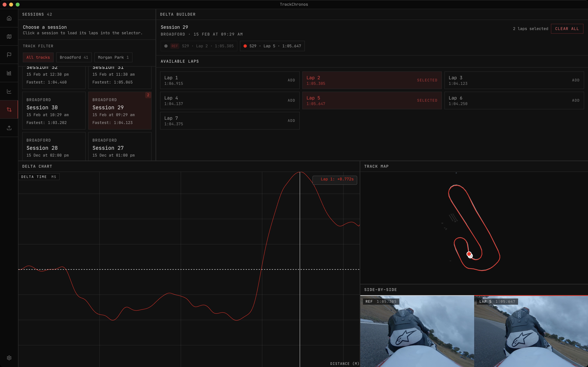The image size is (588, 367).
Task: Select the track map icon in sidebar
Action: (x=9, y=36)
